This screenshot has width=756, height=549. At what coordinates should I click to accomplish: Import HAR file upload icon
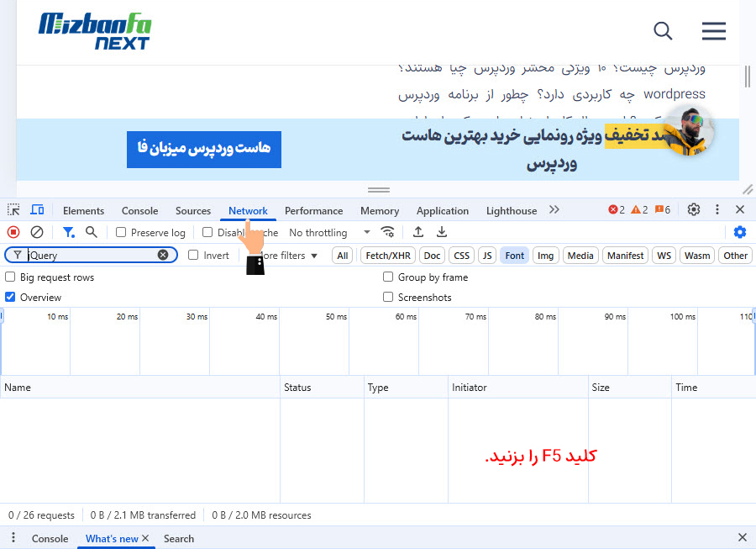[418, 233]
